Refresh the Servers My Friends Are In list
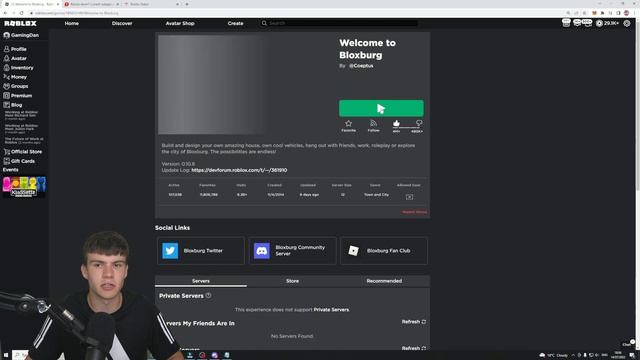The image size is (640, 360). pyautogui.click(x=413, y=322)
